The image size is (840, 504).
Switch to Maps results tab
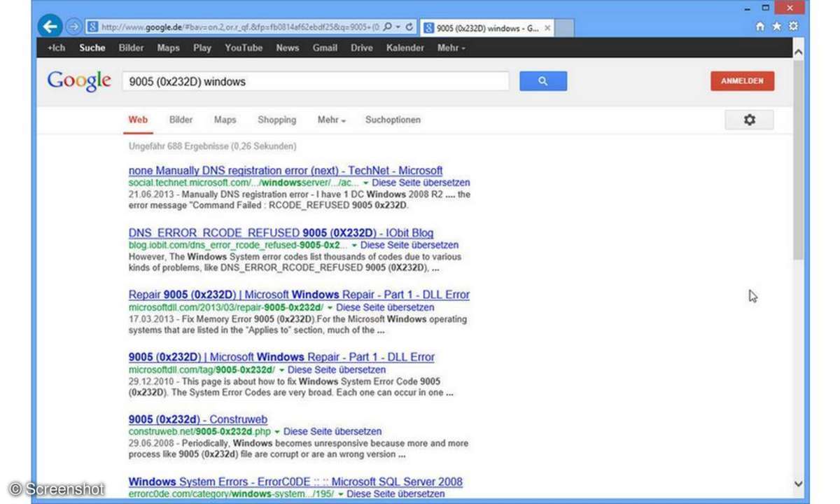pyautogui.click(x=225, y=120)
